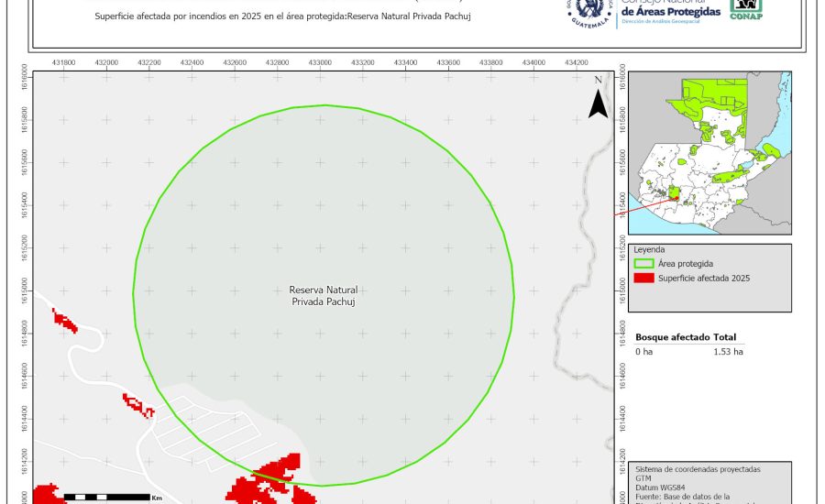Click the small burned patch near 1614800
Viewport: 825px width, 504px height.
[x=64, y=321]
